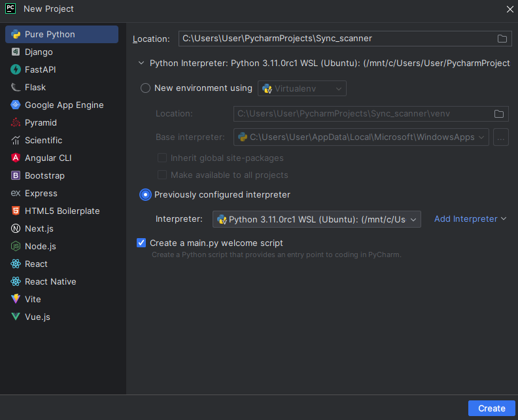Click the Google App Engine icon
The width and height of the screenshot is (518, 420).
coord(16,105)
